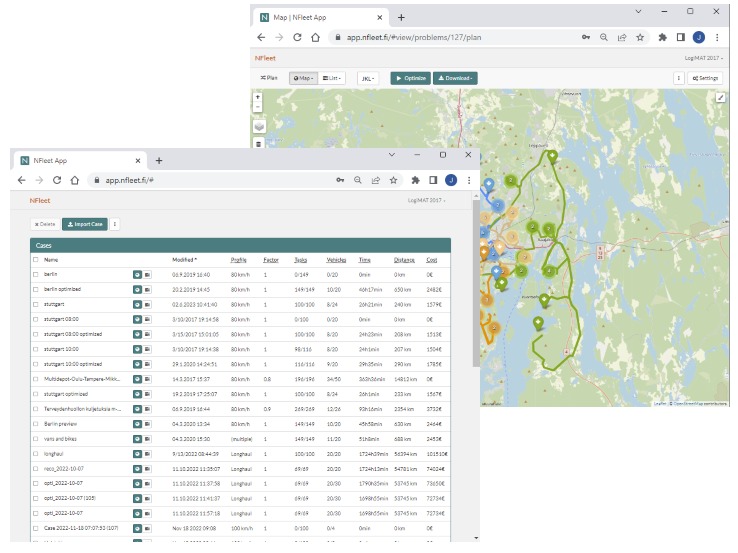Click address bar in Map window
The image size is (738, 553).
pyautogui.click(x=452, y=37)
